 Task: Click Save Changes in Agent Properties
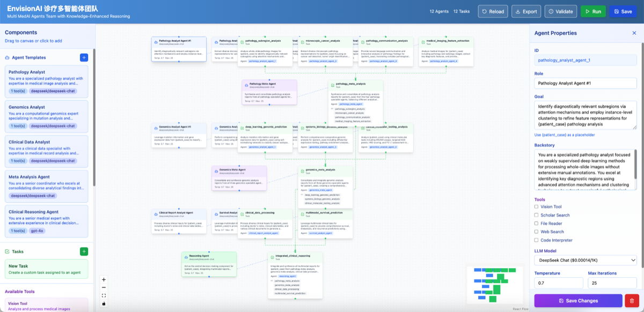tap(578, 301)
